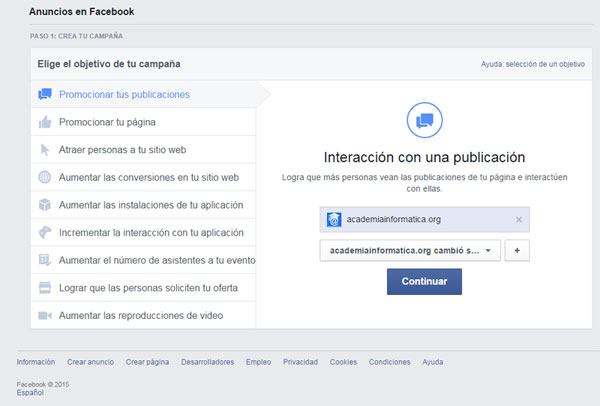Click the calendar icon beside Aumentar el número de asistentes
This screenshot has width=600, height=406.
click(45, 260)
